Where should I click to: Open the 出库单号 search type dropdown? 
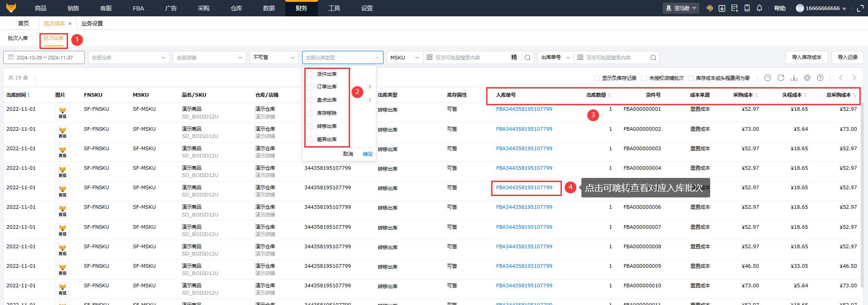[x=555, y=58]
